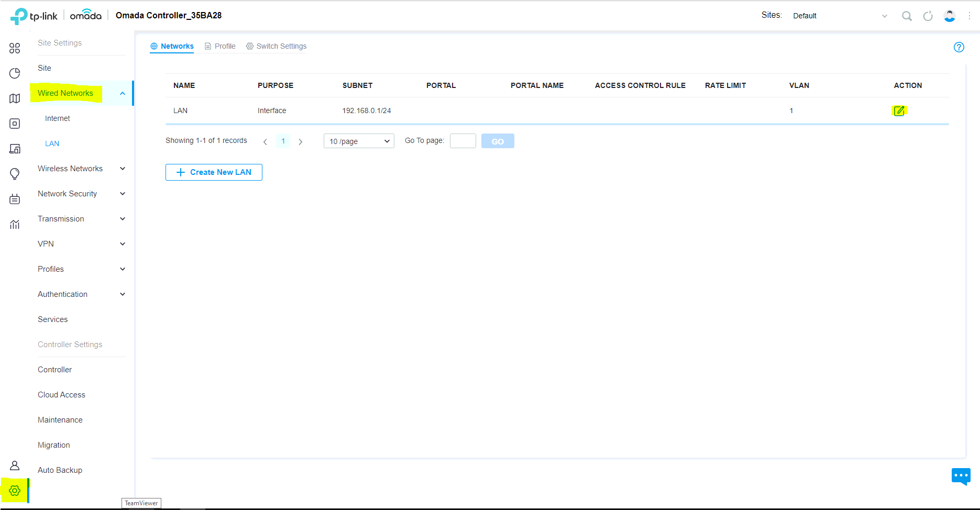Expand the Wireless Networks menu
Viewport: 980px width, 510px height.
[x=81, y=169]
